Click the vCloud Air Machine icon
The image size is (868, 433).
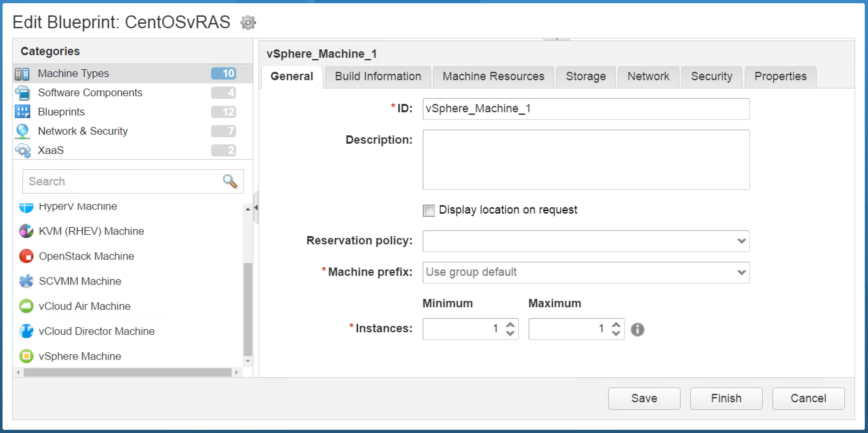(26, 306)
